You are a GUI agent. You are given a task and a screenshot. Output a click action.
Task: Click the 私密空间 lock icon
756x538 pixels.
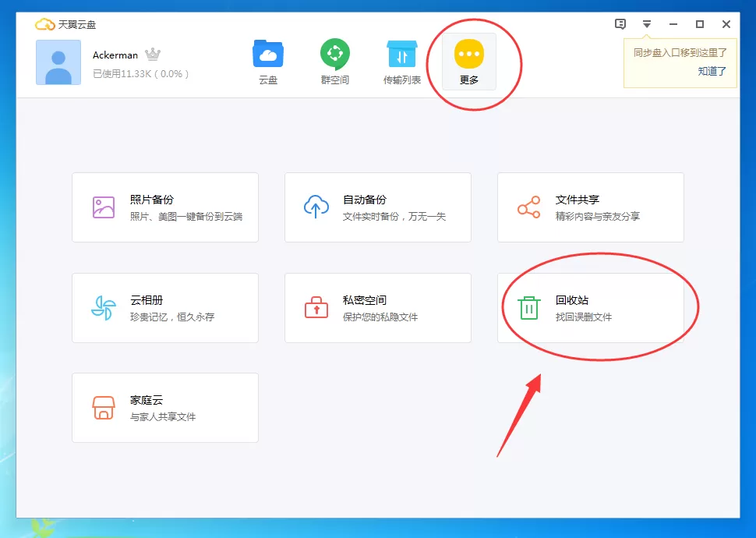coord(316,307)
